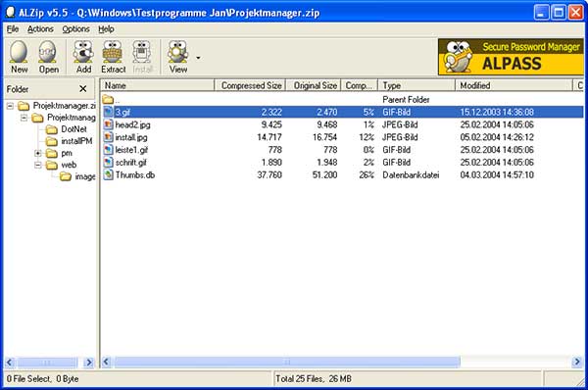This screenshot has height=390, width=588.
Task: Open the View dropdown arrow
Action: point(198,58)
